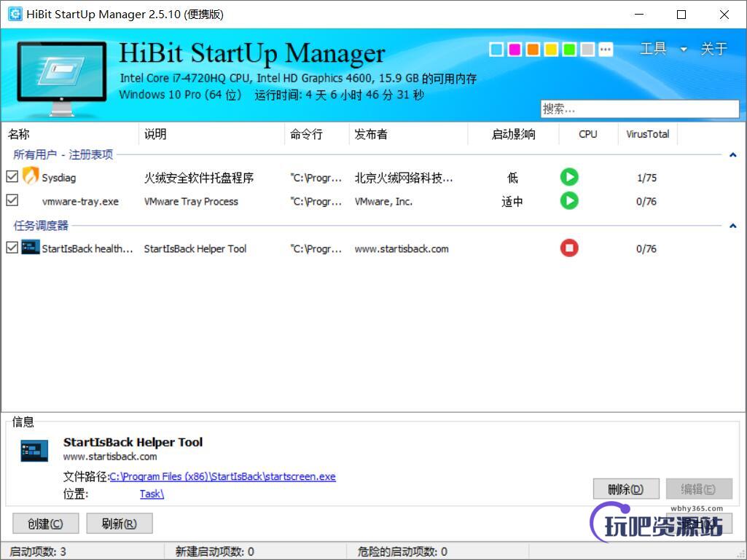This screenshot has width=747, height=560.
Task: Click the StartIsBack icon in info panel
Action: (34, 451)
